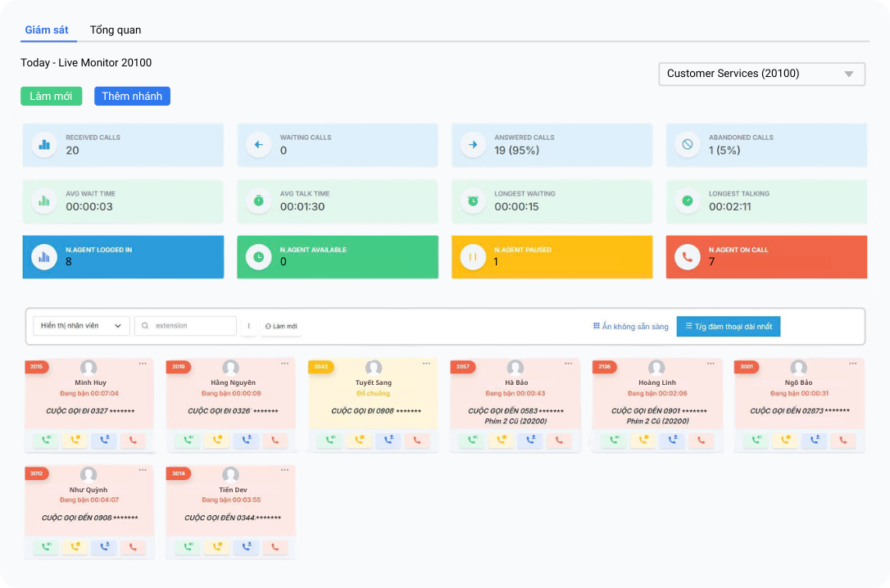Screen dimensions: 890x588
Task: Switch to the Tổng quan tab
Action: coord(116,30)
